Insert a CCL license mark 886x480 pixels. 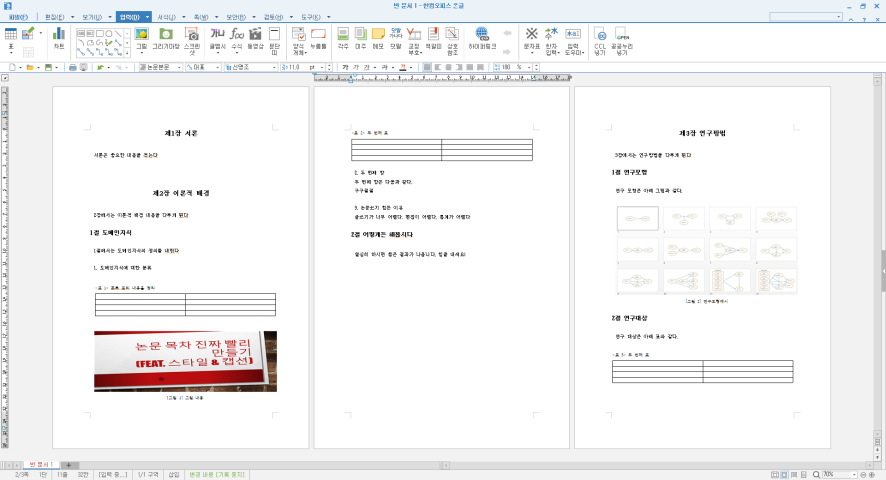pos(600,41)
